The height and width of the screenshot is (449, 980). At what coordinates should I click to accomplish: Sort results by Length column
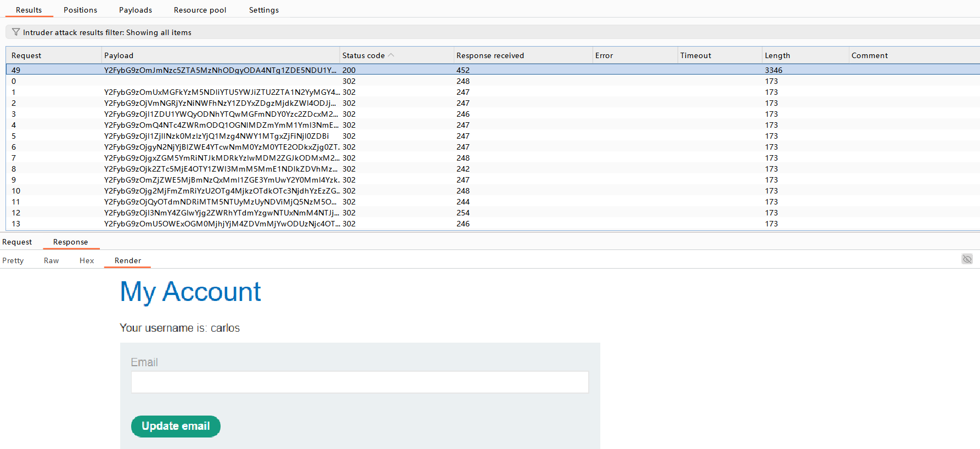[x=777, y=55]
